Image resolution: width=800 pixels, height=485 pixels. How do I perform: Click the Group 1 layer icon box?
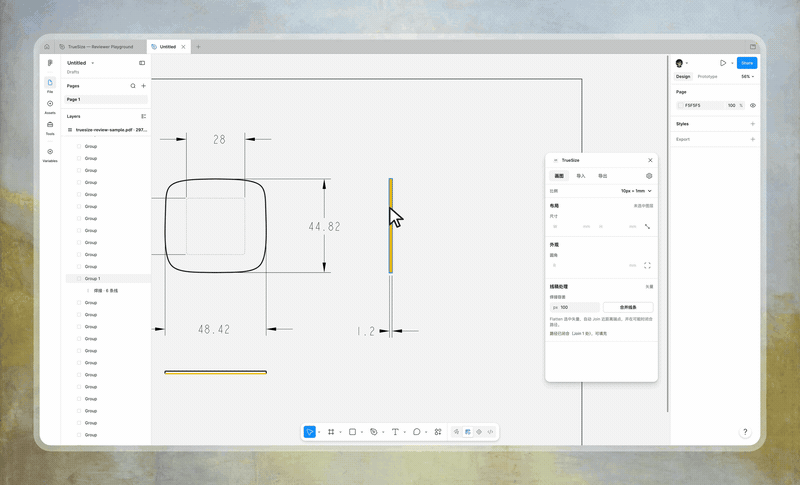[79, 278]
